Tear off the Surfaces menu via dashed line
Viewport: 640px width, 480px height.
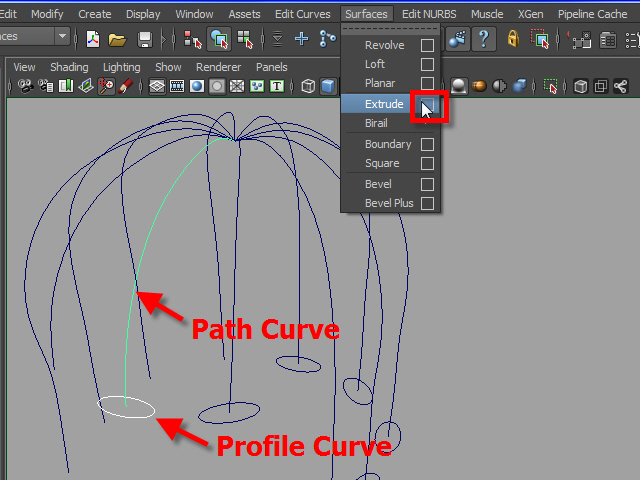pyautogui.click(x=391, y=29)
